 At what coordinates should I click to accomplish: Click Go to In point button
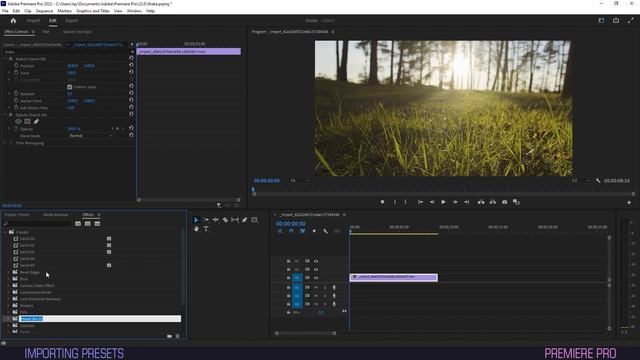(420, 202)
